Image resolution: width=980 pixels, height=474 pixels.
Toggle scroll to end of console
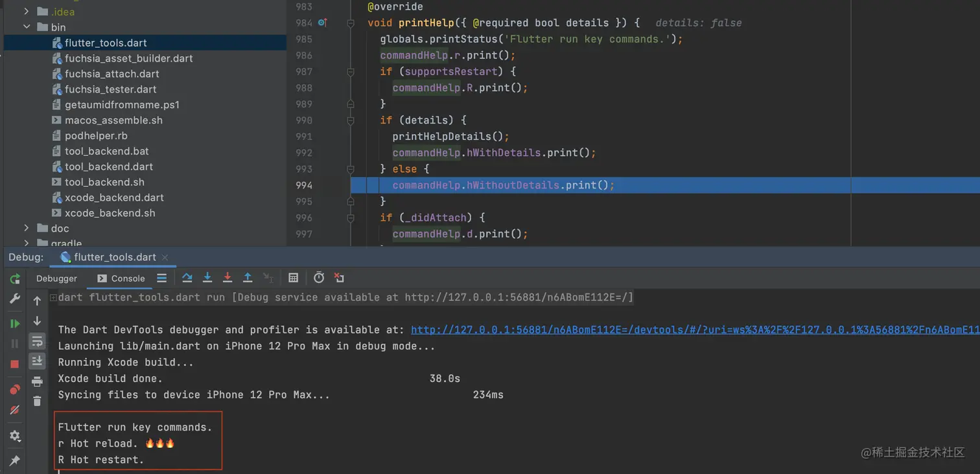(x=37, y=361)
